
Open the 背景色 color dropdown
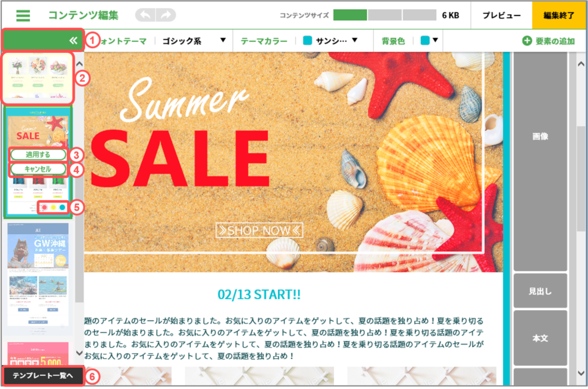click(430, 41)
